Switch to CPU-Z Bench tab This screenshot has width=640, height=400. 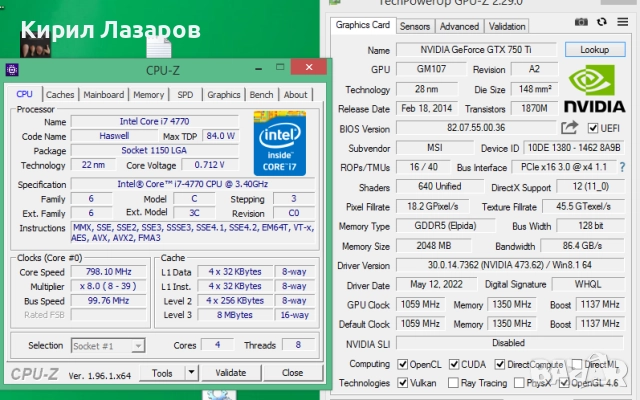[x=261, y=95]
